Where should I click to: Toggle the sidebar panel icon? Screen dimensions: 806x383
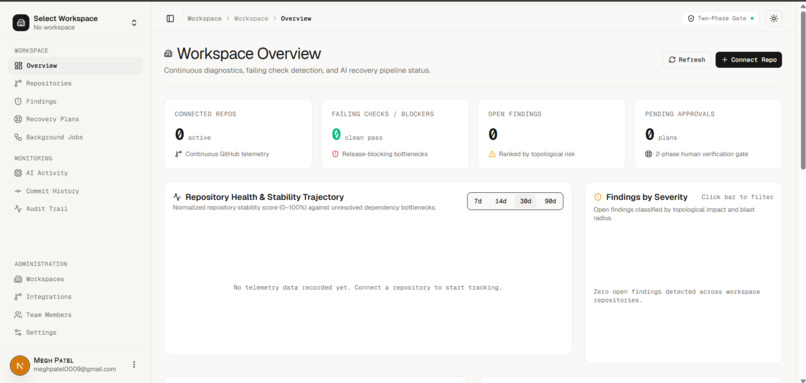pos(170,19)
